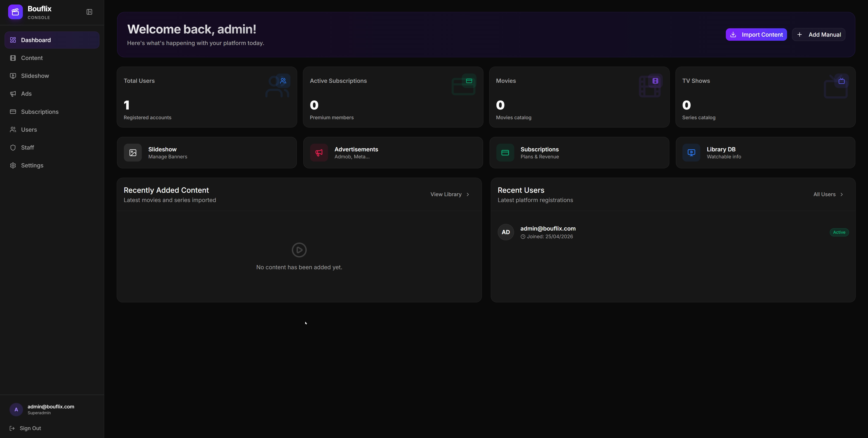Click admin@bouflix.com in Recent Users
This screenshot has width=868, height=438.
pos(548,229)
